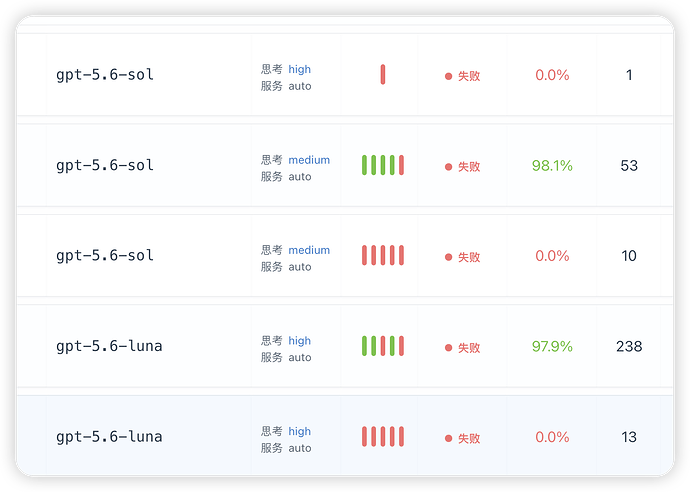690x492 pixels.
Task: Open the gpt-5.6-luna model with count 238
Action: pos(109,346)
